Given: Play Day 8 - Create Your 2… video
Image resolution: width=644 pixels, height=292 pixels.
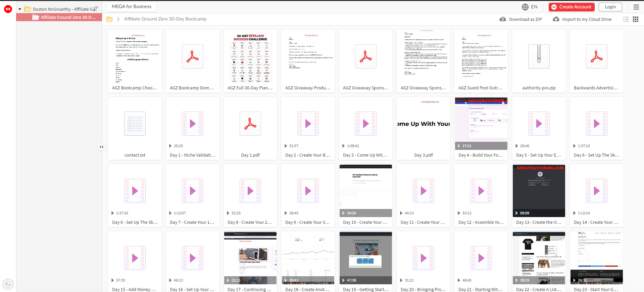Looking at the screenshot, I should tap(250, 191).
